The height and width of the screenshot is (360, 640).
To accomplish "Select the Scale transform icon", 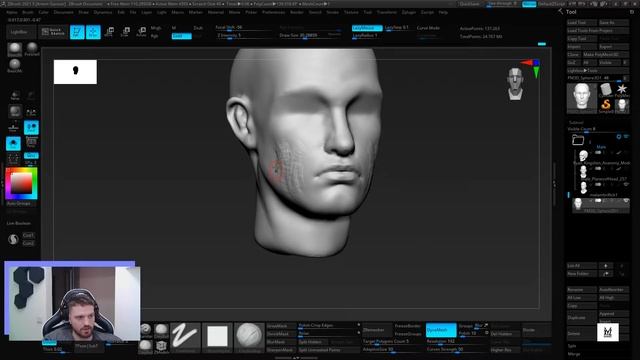I will click(x=125, y=32).
